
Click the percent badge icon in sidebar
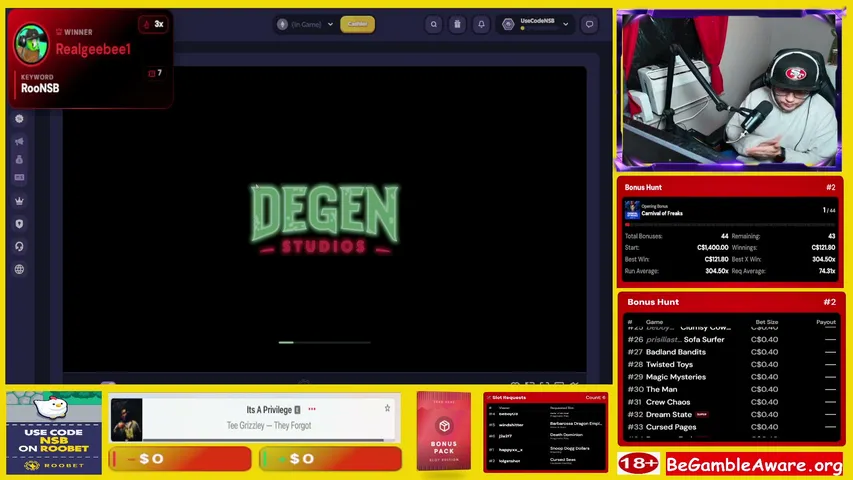(x=19, y=119)
